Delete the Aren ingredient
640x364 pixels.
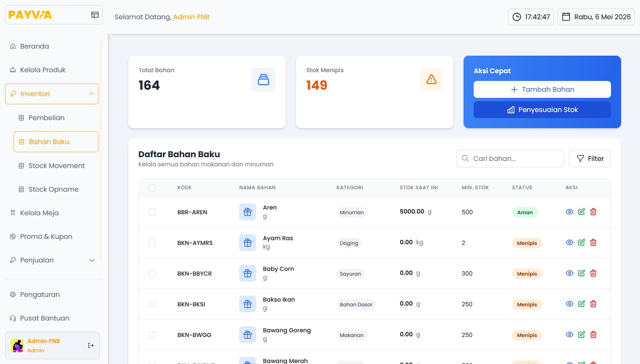point(593,212)
